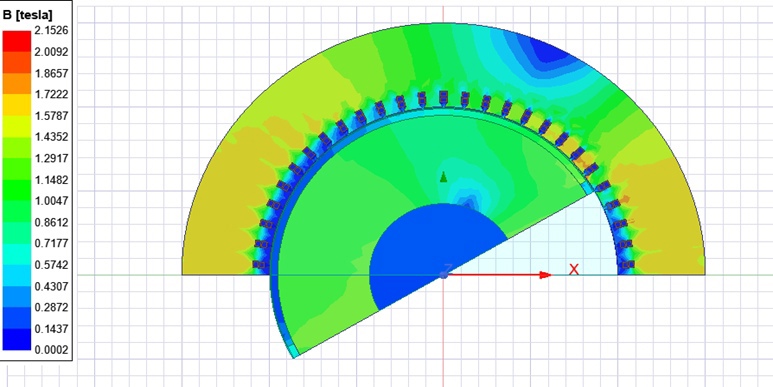The image size is (773, 387).
Task: Click the 1.0047 legend label
Action: (51, 201)
